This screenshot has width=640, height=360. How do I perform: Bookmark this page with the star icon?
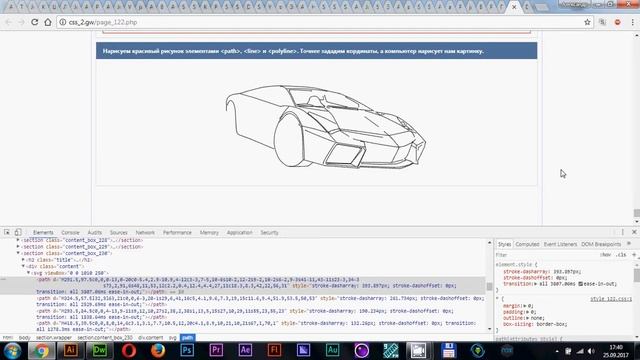(587, 22)
